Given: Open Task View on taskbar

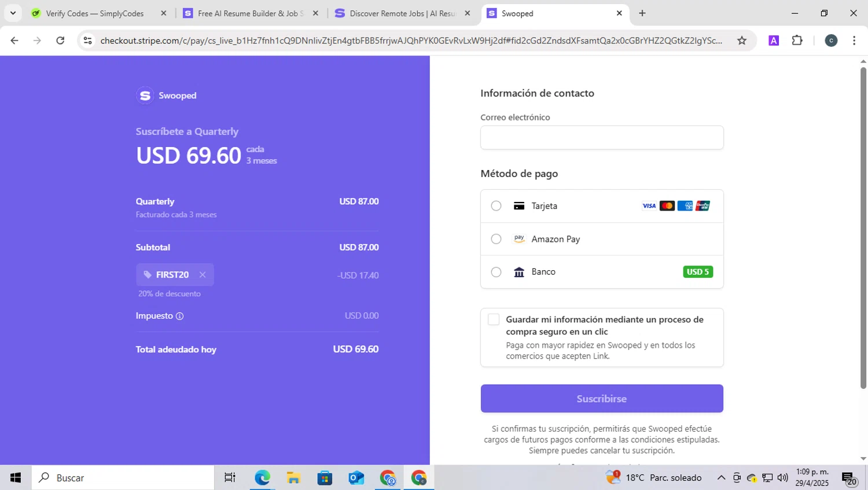Looking at the screenshot, I should point(230,478).
